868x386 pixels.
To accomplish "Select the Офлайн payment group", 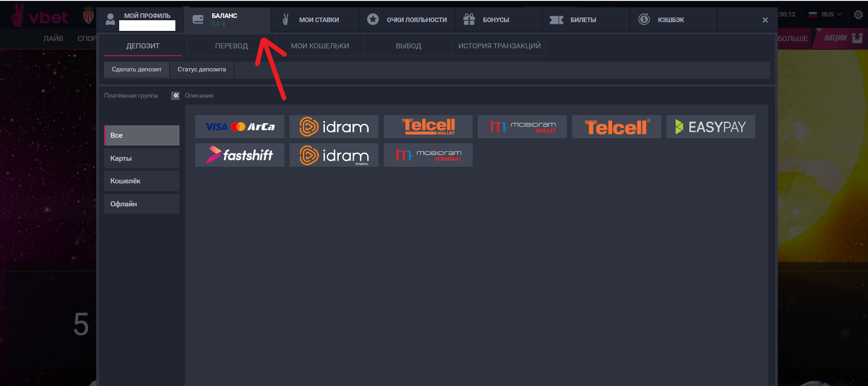I will (x=142, y=204).
